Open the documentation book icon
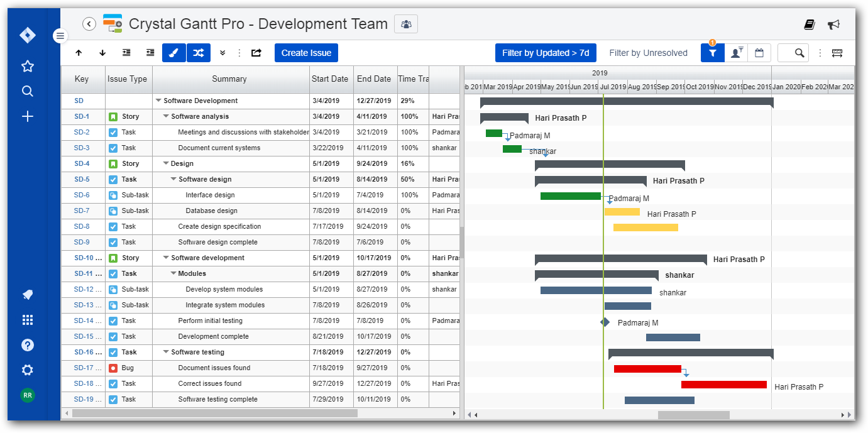868x433 pixels. coord(810,25)
